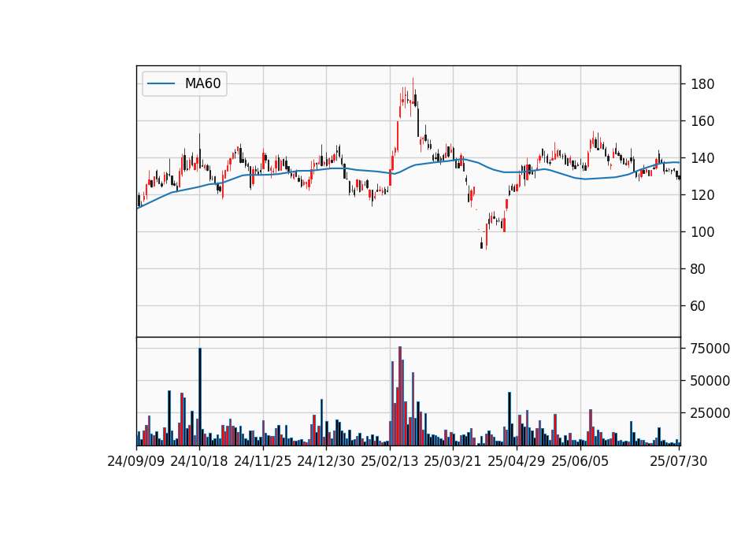This screenshot has width=756, height=543.
Task: Click the 180 price axis label
Action: coord(702,84)
